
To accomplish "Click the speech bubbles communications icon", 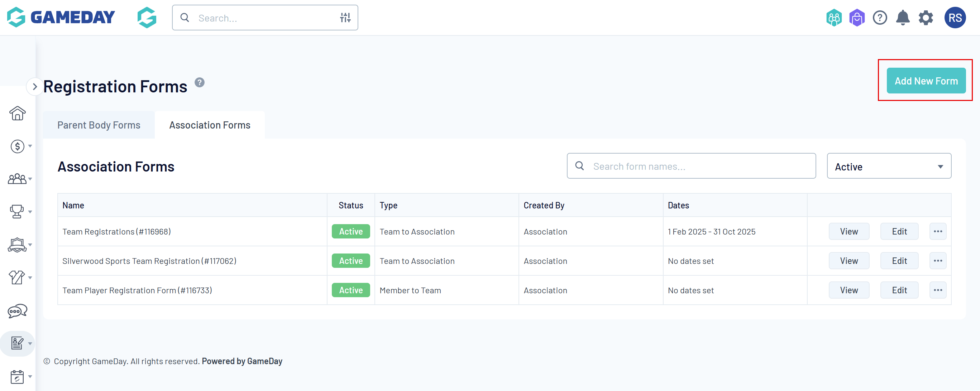I will coord(17,311).
